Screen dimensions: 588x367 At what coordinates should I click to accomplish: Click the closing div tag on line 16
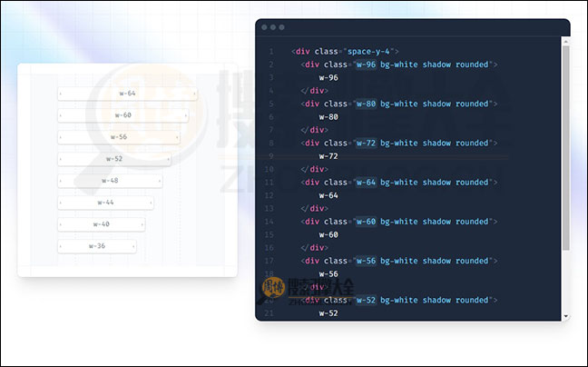tap(315, 248)
